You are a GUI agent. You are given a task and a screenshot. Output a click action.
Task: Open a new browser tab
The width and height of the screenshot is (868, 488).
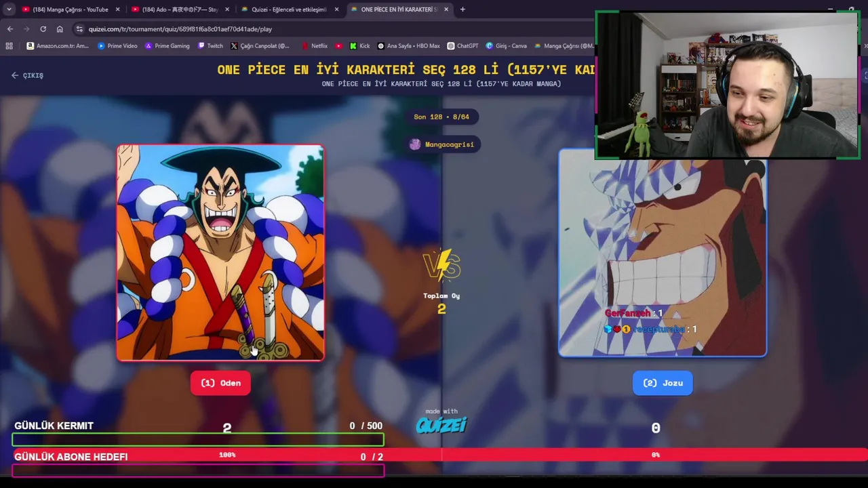(x=462, y=9)
